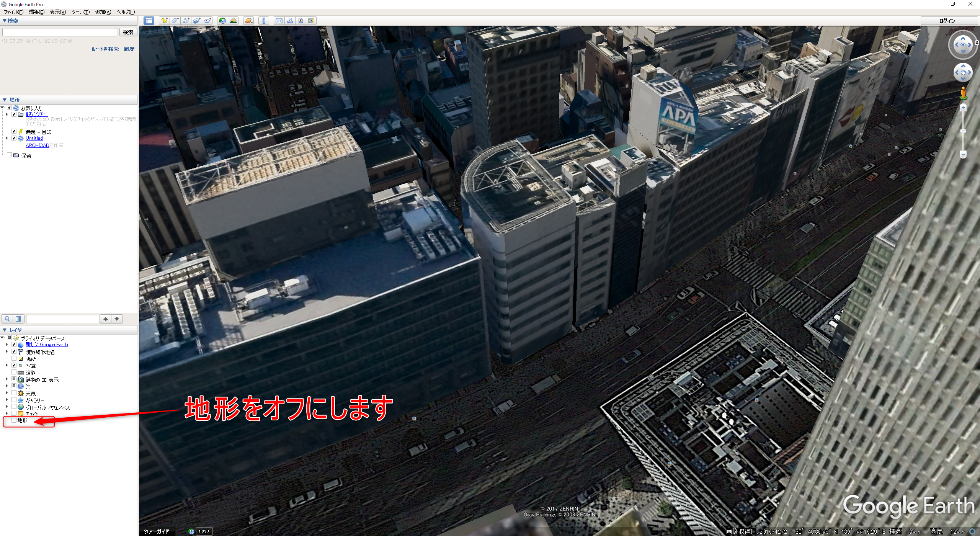Enable the 道路 roads layer checkbox
Screen dimensions: 980x536
[14, 372]
